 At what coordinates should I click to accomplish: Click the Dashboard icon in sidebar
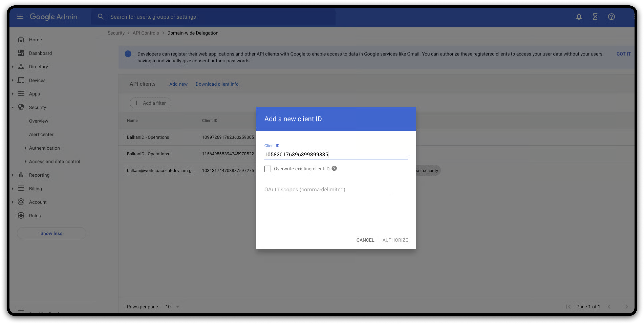tap(21, 53)
